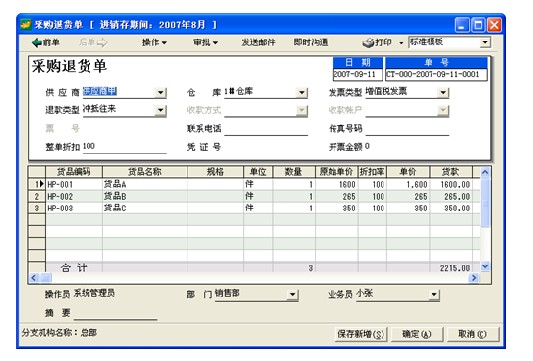Click the 350.00 amount cell
This screenshot has width=533, height=361.
(x=451, y=208)
